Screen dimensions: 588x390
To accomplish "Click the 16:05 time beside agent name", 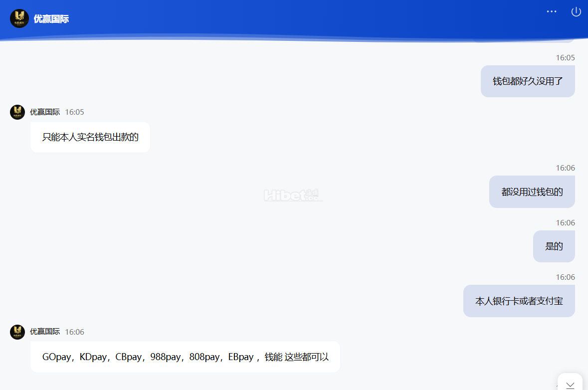I will tap(74, 112).
